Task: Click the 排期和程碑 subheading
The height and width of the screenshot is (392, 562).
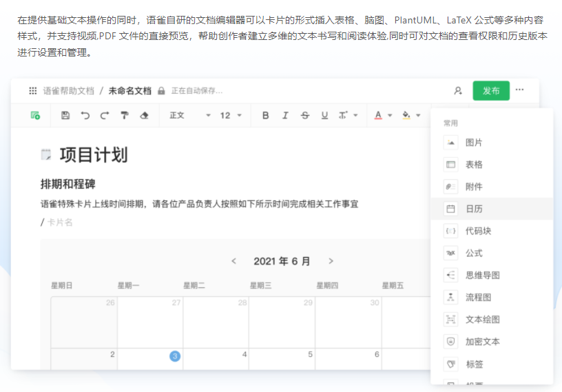Action: [67, 184]
